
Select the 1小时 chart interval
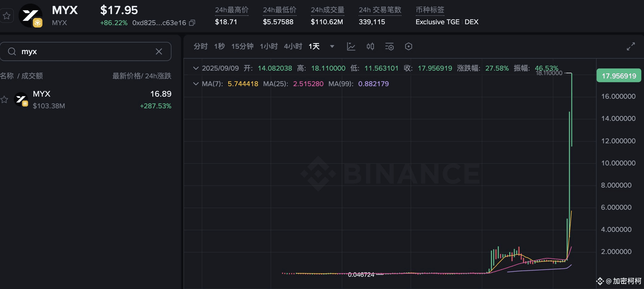(269, 46)
